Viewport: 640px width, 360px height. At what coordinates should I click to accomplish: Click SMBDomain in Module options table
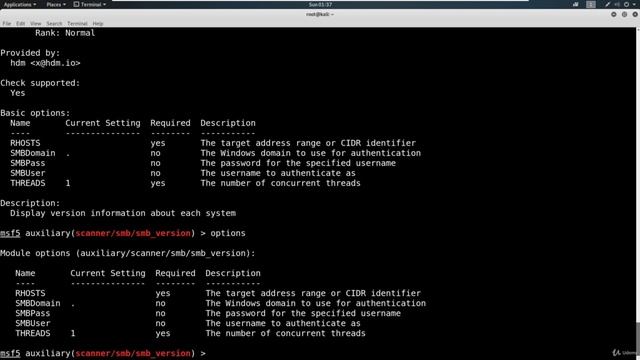coord(38,303)
